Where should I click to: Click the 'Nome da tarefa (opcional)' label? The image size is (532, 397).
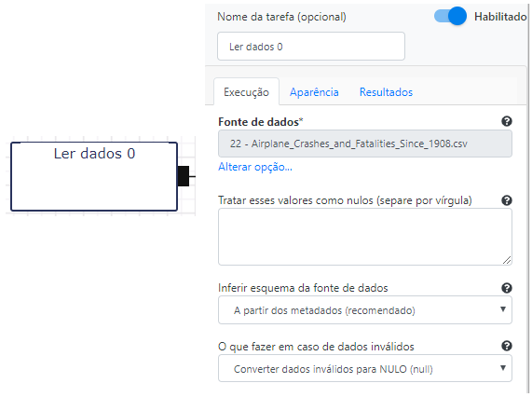[x=281, y=17]
